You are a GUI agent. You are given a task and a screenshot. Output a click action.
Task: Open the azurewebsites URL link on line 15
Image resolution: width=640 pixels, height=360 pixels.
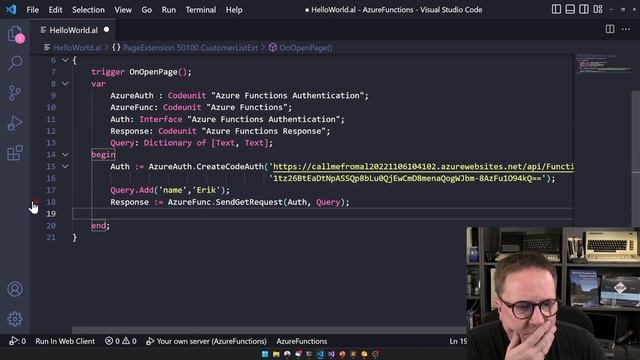423,167
